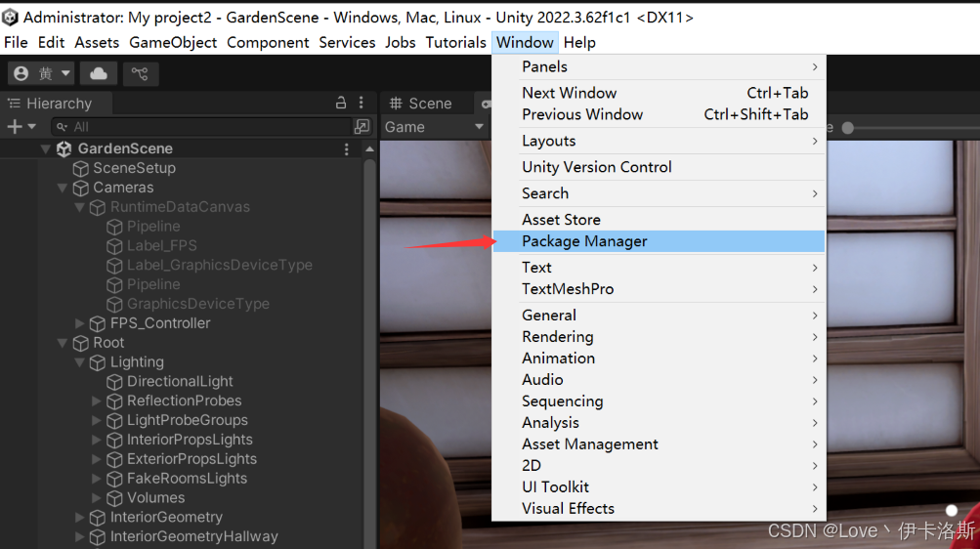
Task: Open the Animation submenu
Action: point(659,359)
